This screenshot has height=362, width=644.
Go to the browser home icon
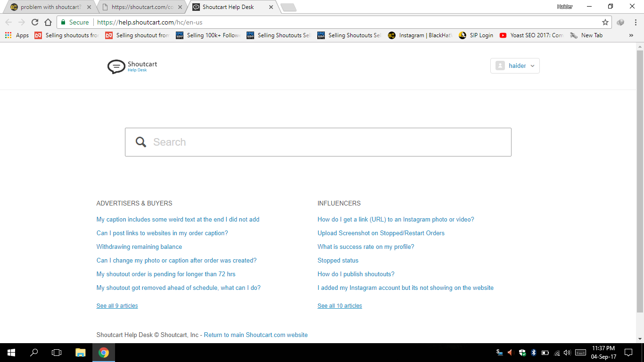(48, 22)
